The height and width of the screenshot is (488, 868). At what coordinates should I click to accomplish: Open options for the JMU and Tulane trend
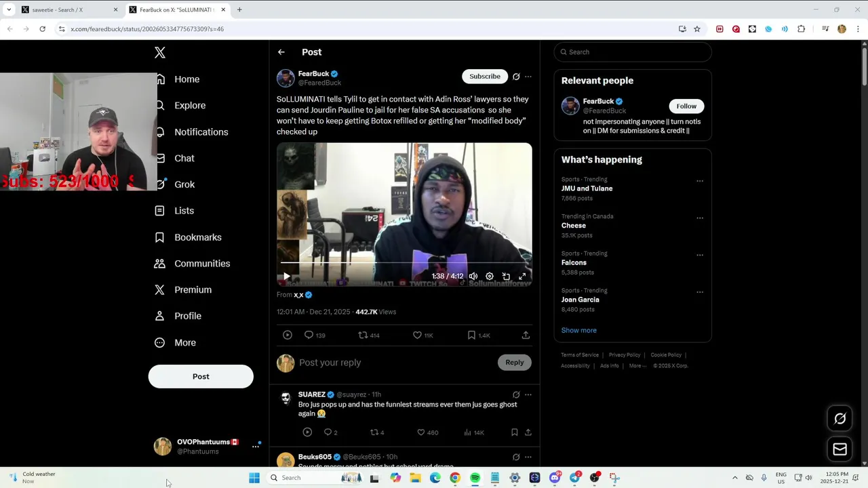tap(700, 181)
